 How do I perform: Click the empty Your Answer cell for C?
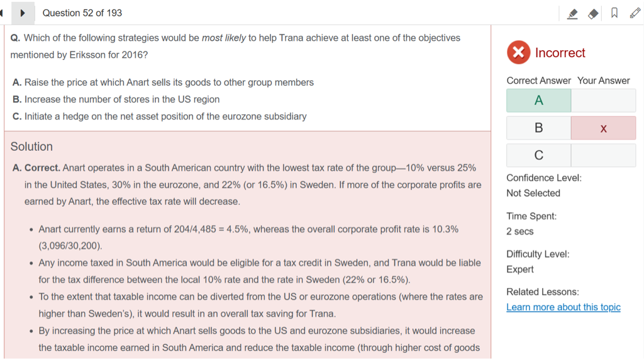[603, 155]
